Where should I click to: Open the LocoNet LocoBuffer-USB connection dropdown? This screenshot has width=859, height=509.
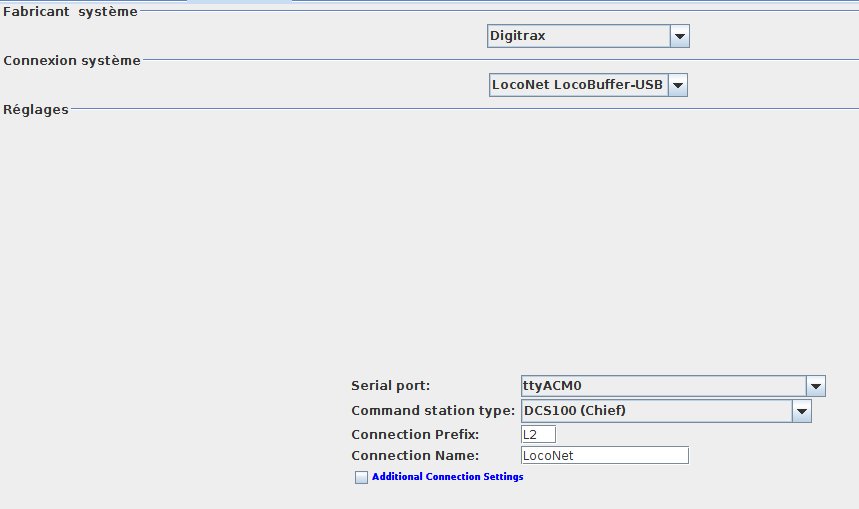coord(588,85)
